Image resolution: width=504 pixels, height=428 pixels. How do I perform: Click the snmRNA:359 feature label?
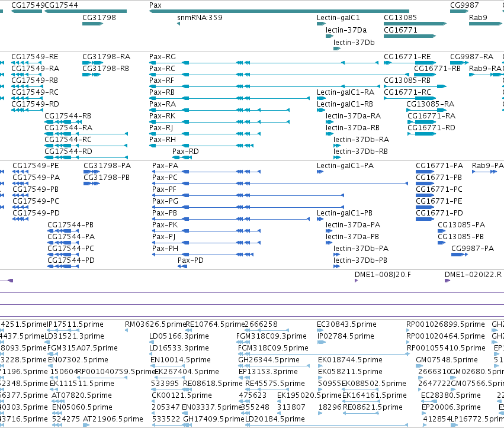pyautogui.click(x=200, y=18)
